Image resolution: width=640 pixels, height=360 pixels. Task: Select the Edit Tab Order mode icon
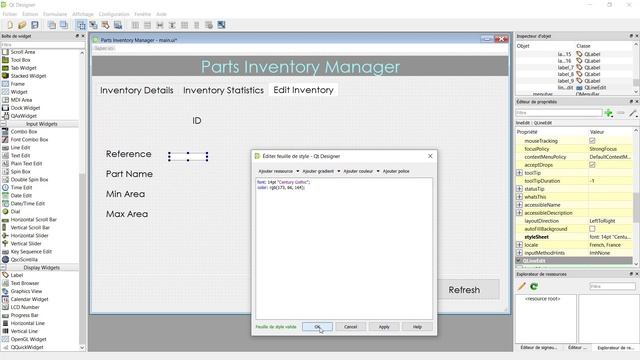118,25
